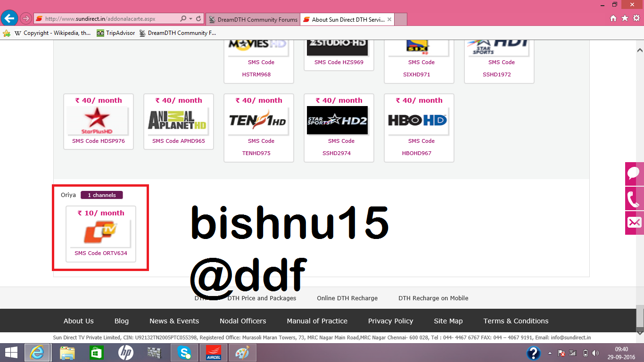644x362 pixels.
Task: Open the Aircel taskbar app
Action: [x=214, y=353]
